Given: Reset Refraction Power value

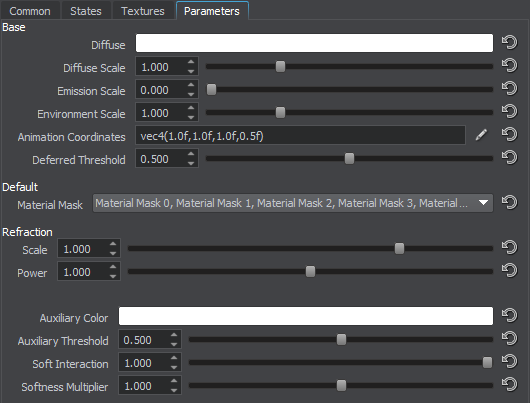Looking at the screenshot, I should (x=509, y=270).
